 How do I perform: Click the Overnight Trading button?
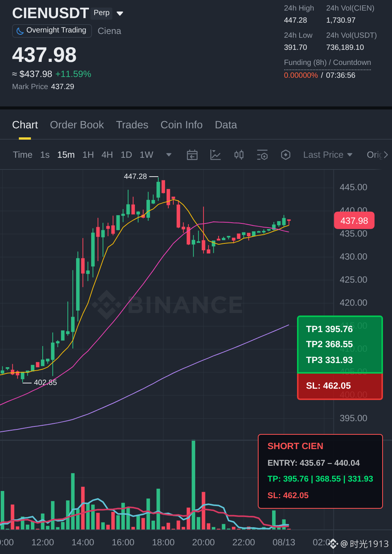click(x=52, y=31)
